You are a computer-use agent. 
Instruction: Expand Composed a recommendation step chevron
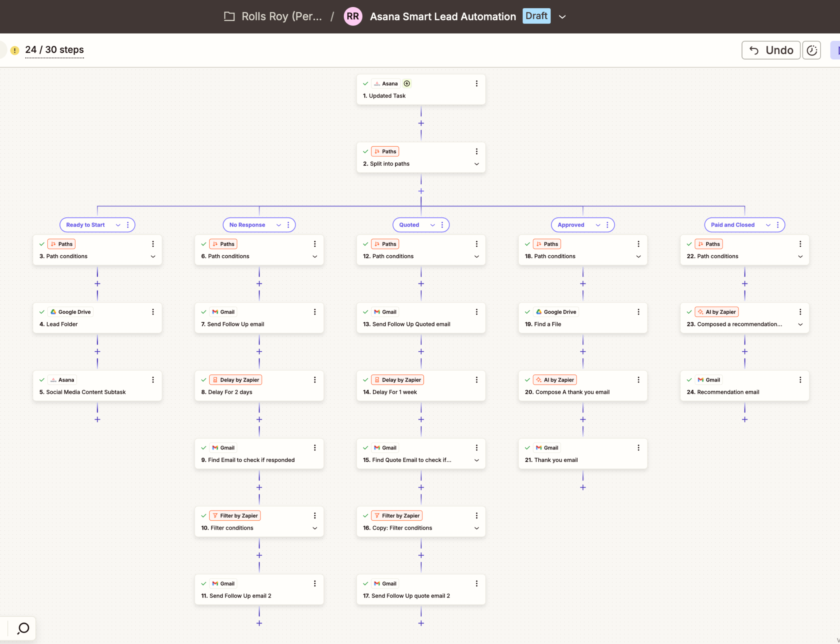tap(800, 325)
